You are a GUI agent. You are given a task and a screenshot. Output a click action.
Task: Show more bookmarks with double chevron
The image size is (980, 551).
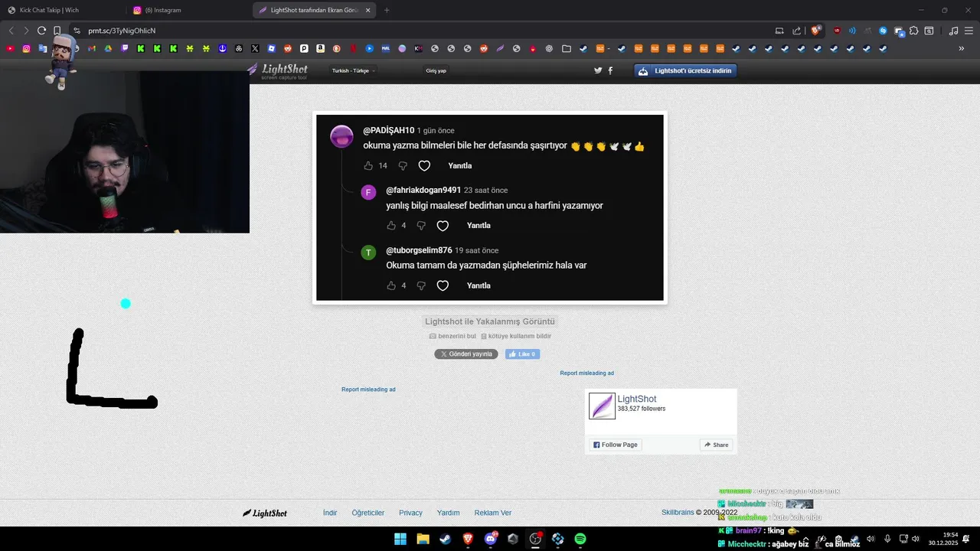pyautogui.click(x=962, y=48)
